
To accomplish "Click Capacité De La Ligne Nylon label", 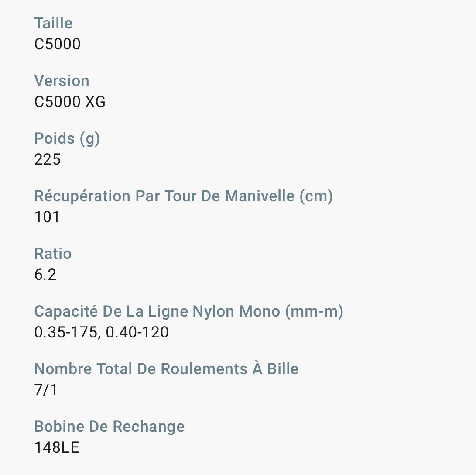I will (x=188, y=311).
